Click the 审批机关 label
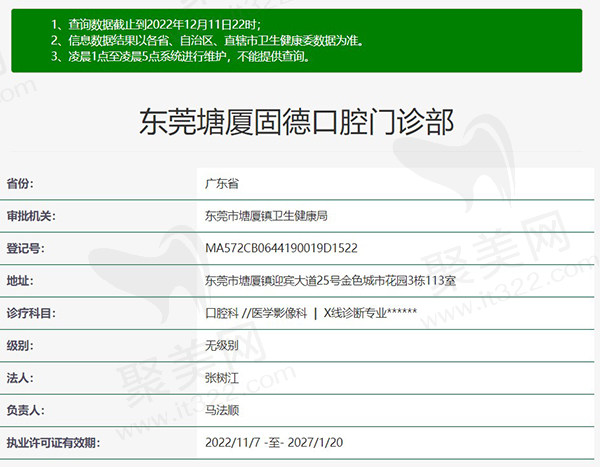This screenshot has height=467, width=600. click(x=31, y=216)
